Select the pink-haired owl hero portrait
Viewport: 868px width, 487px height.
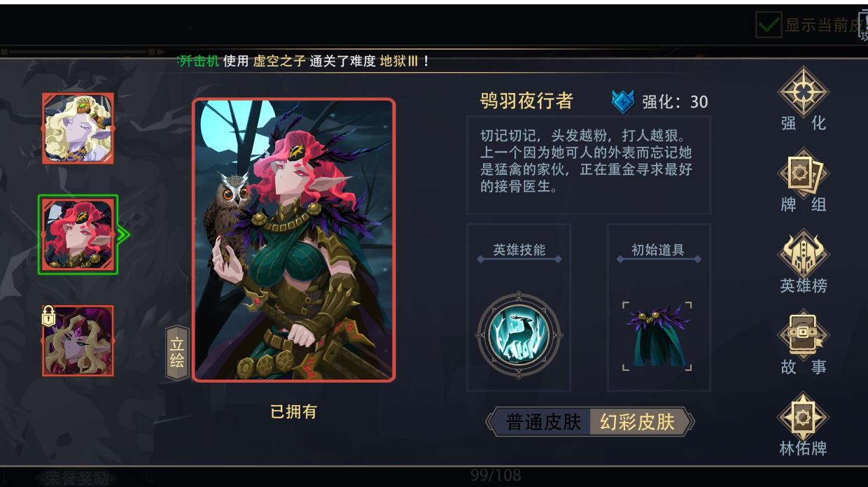[x=78, y=234]
